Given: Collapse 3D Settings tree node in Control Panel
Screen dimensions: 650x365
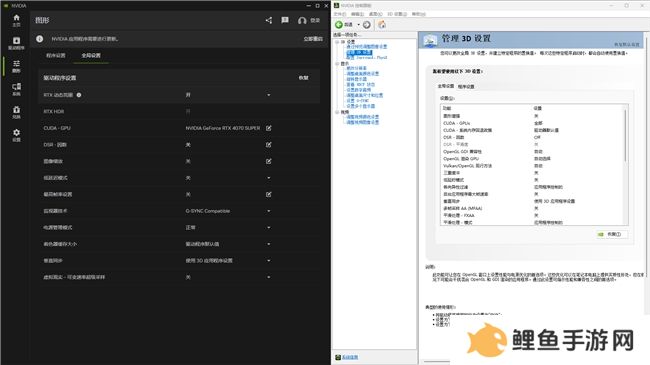Looking at the screenshot, I should pos(337,42).
